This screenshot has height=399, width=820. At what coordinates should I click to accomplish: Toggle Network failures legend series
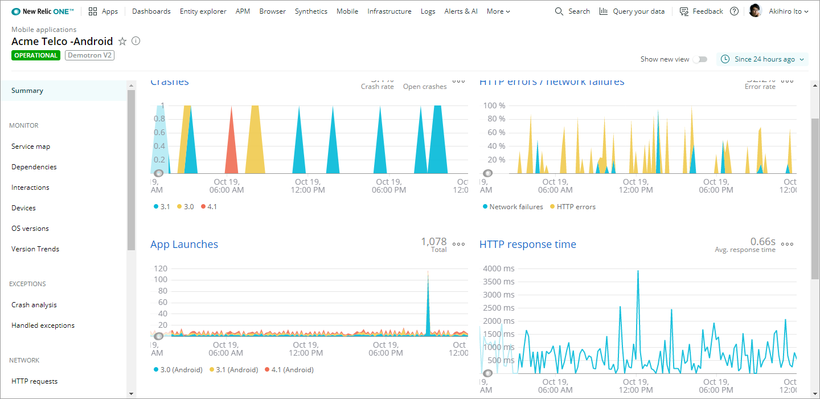pyautogui.click(x=512, y=207)
